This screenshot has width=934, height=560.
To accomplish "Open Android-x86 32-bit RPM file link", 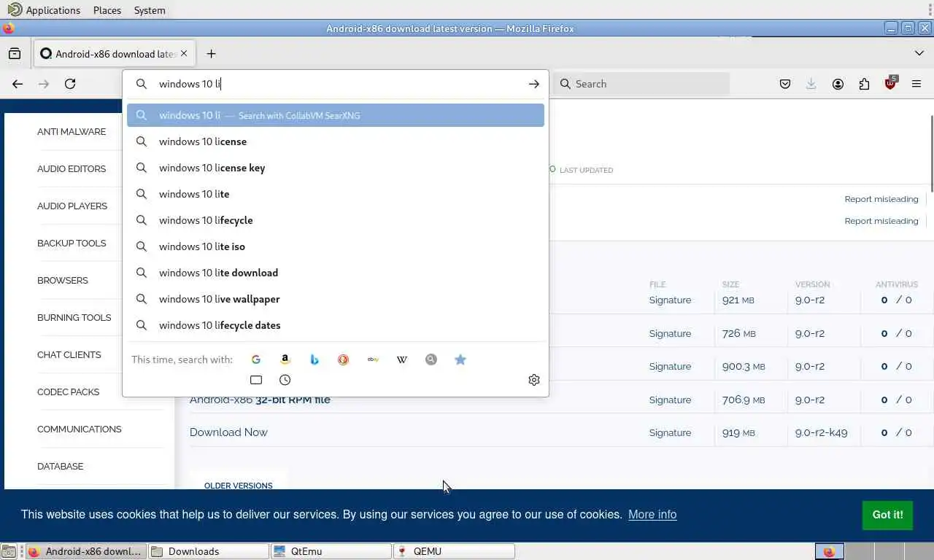I will tap(260, 400).
